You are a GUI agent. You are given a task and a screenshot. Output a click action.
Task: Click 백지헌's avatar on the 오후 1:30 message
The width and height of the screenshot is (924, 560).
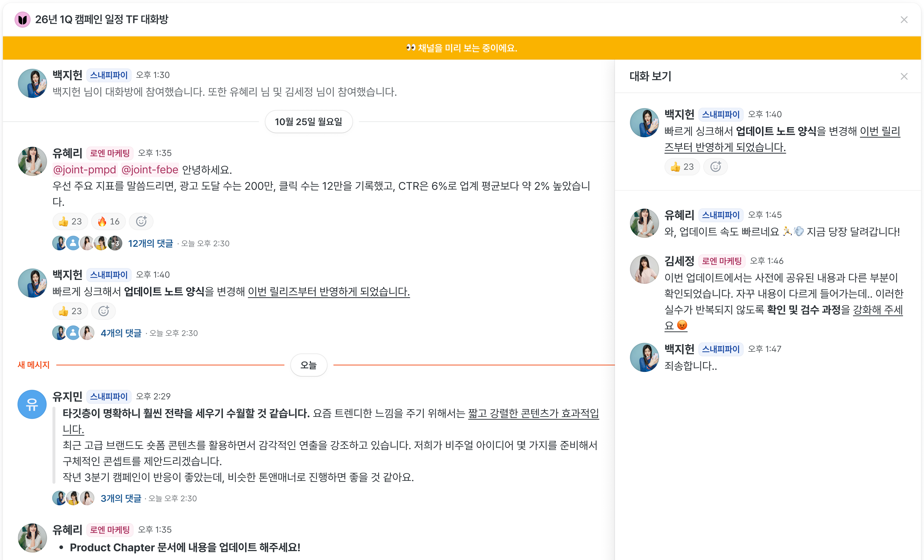(x=32, y=83)
